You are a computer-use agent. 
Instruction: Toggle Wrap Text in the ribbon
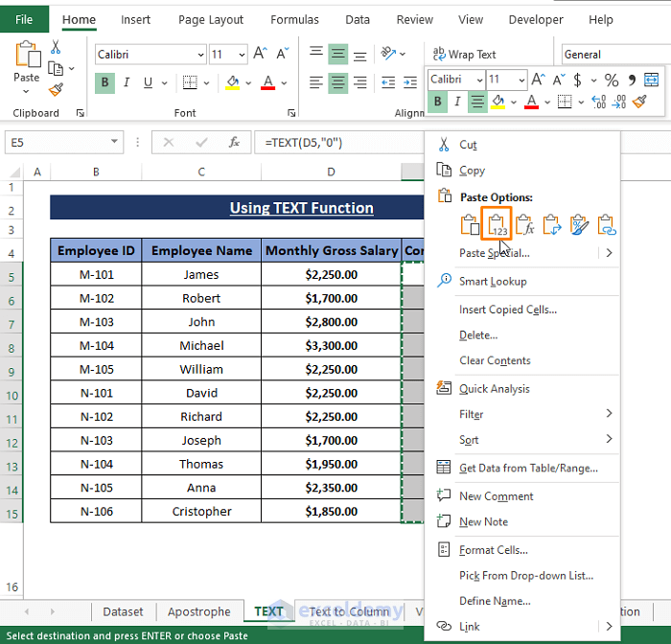point(465,55)
